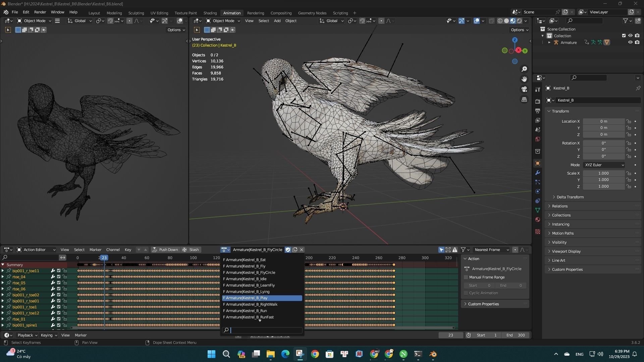644x362 pixels.
Task: Click the Push Down button
Action: (165, 250)
